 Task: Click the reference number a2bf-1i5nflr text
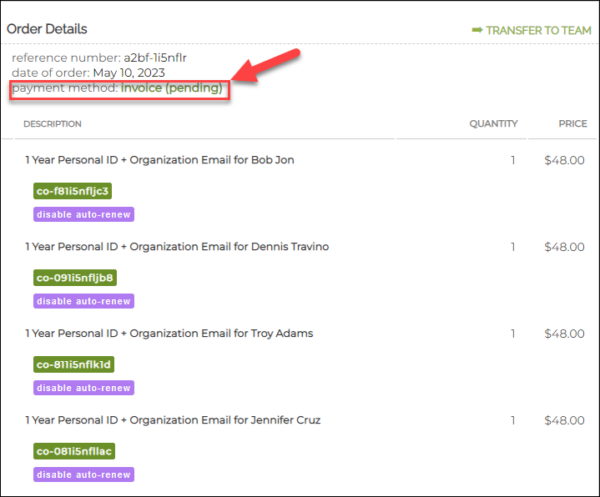tap(99, 57)
